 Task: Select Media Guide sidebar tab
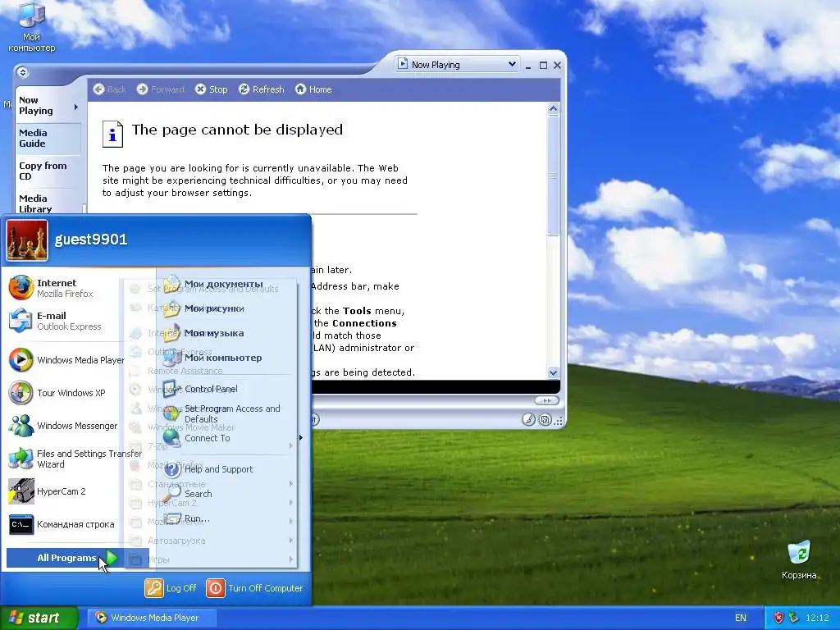pos(48,138)
